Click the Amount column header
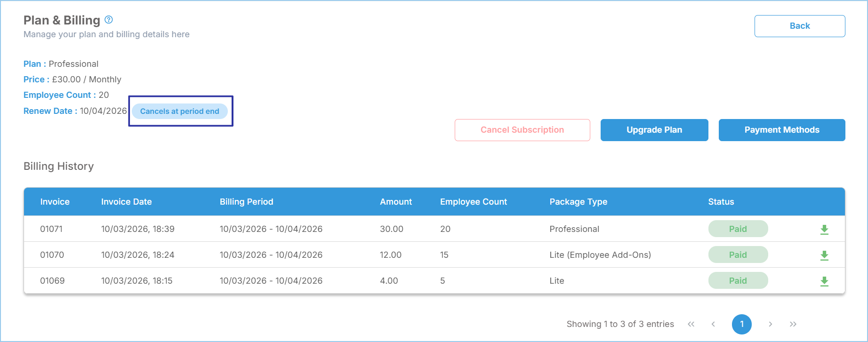The height and width of the screenshot is (342, 868). (395, 202)
